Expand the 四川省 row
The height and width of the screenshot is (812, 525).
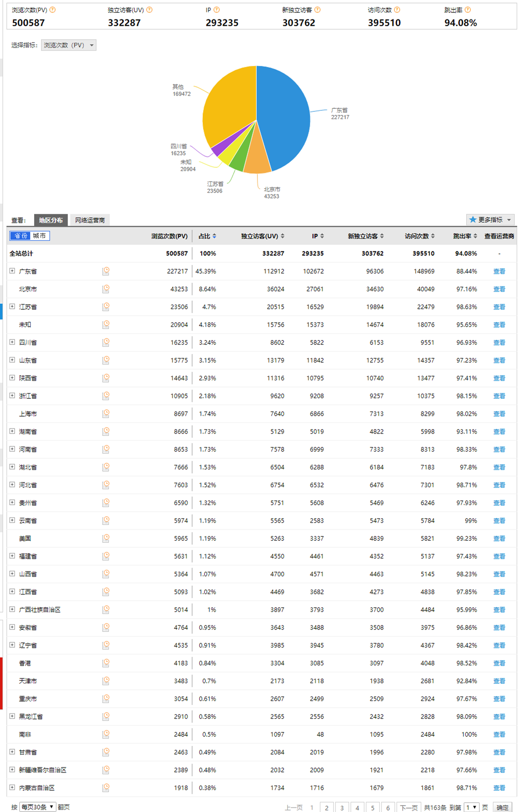[12, 342]
